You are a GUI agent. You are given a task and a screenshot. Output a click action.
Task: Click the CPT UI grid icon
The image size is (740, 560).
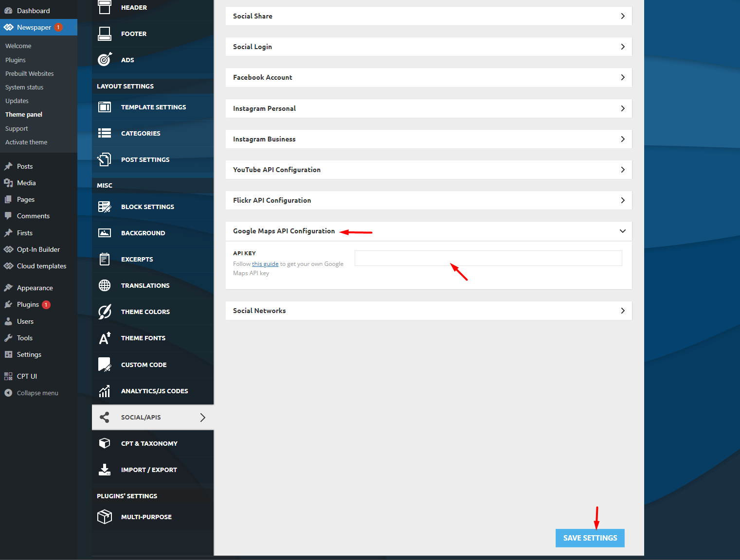point(8,376)
